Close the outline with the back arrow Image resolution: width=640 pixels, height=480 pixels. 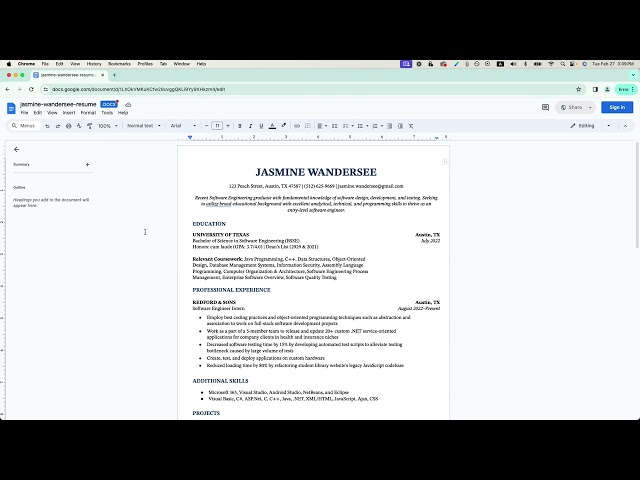tap(16, 149)
